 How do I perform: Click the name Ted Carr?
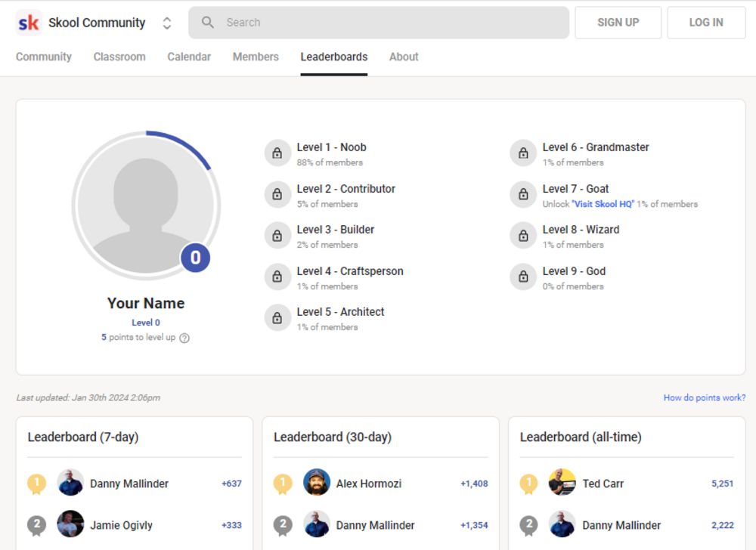[603, 484]
